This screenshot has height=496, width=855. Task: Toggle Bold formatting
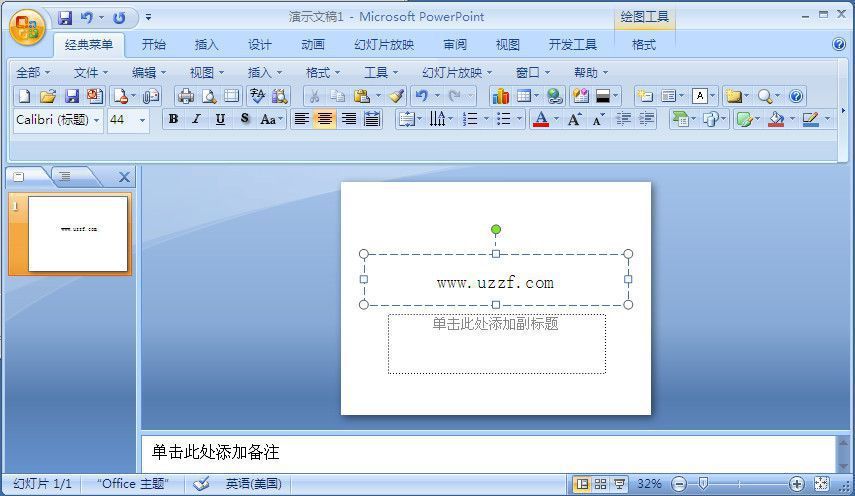[x=173, y=119]
